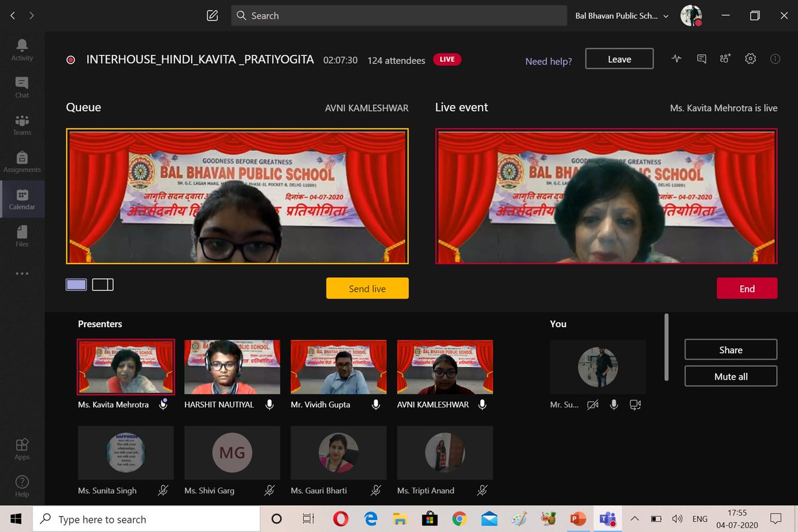
Task: Select Ms. Kavita Mehrotra presenter thumbnail
Action: click(126, 367)
